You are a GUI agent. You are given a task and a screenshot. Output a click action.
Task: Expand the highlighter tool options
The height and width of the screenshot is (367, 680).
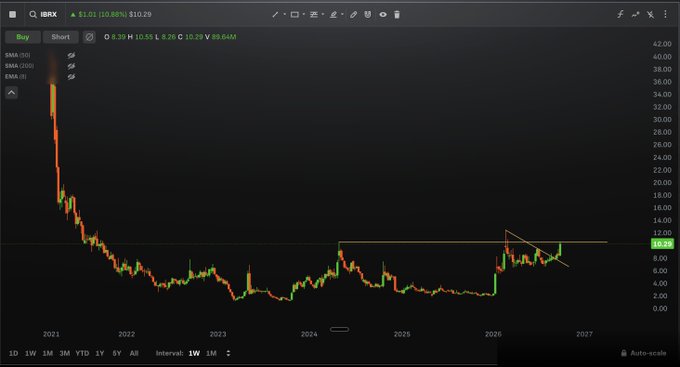pyautogui.click(x=342, y=14)
